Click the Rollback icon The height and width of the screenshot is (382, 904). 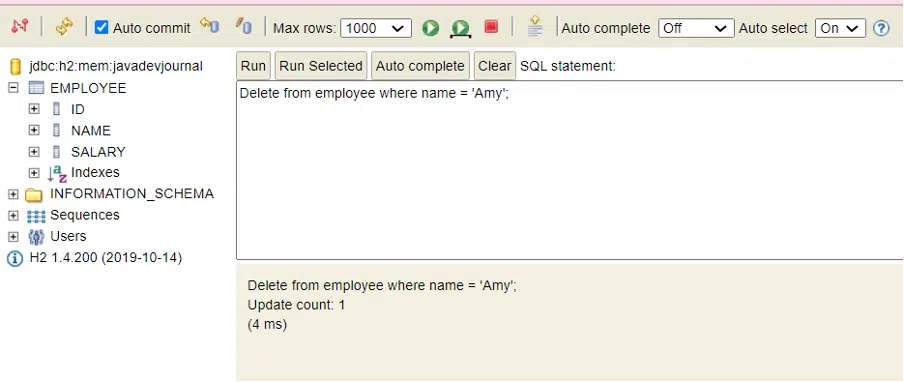(x=210, y=26)
